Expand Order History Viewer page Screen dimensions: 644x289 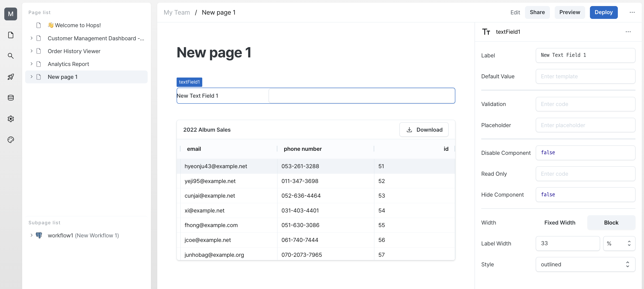coord(31,51)
